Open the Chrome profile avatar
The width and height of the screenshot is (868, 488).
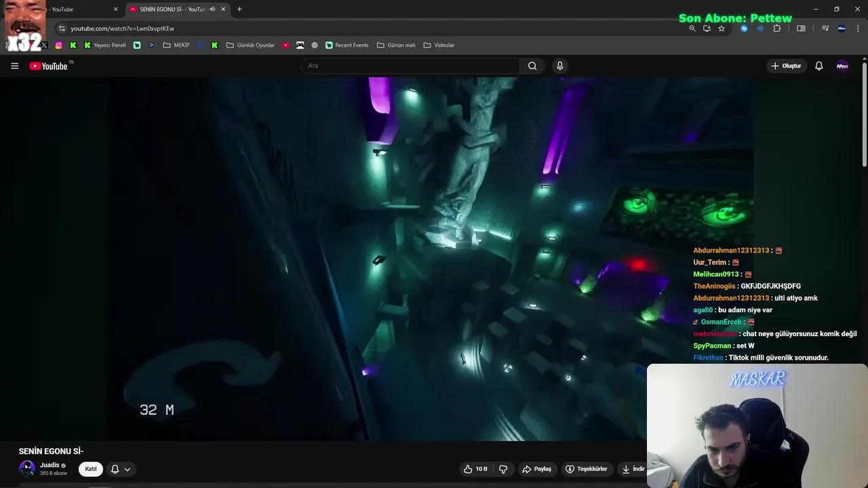point(842,28)
